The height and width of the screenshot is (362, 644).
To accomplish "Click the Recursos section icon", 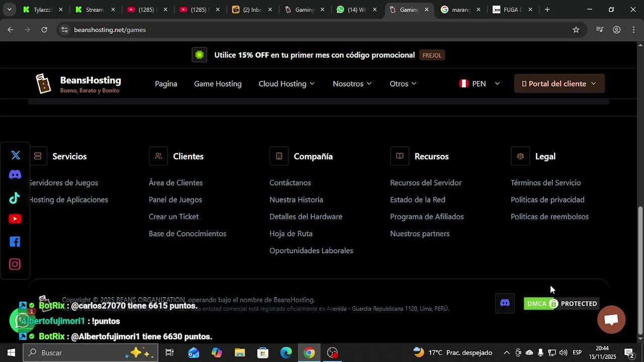I will [399, 156].
